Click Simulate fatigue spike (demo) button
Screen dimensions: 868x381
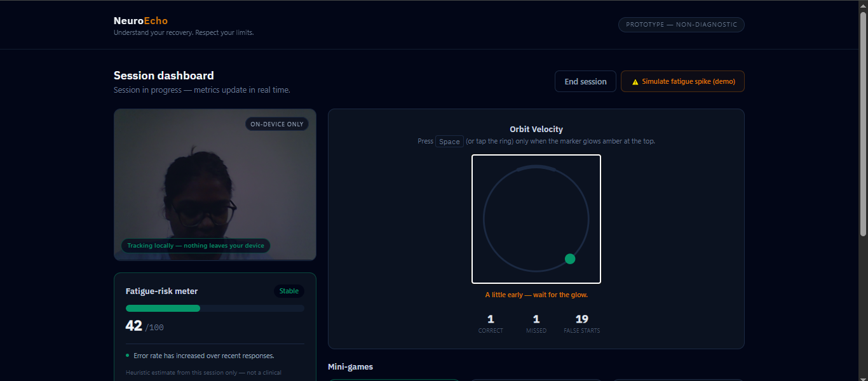(682, 81)
